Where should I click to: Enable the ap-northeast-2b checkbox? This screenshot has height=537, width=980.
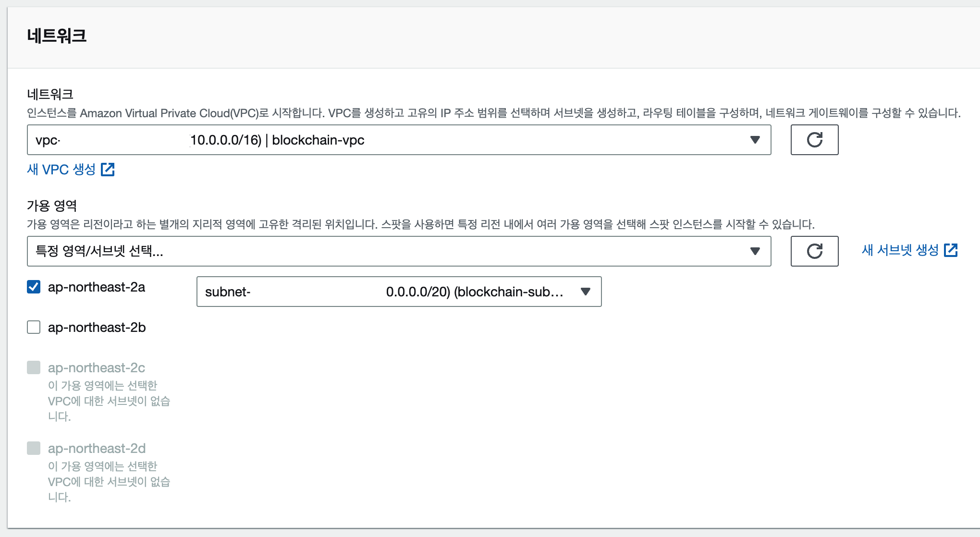click(x=34, y=328)
